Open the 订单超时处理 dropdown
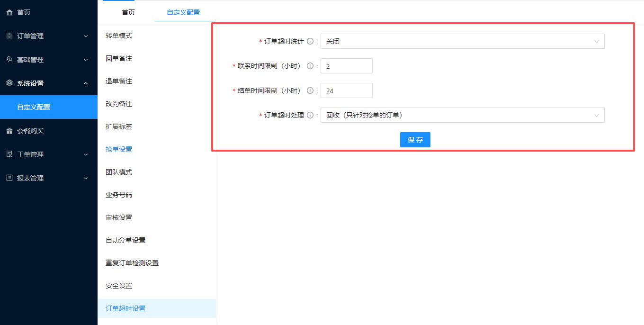The image size is (644, 325). 462,116
